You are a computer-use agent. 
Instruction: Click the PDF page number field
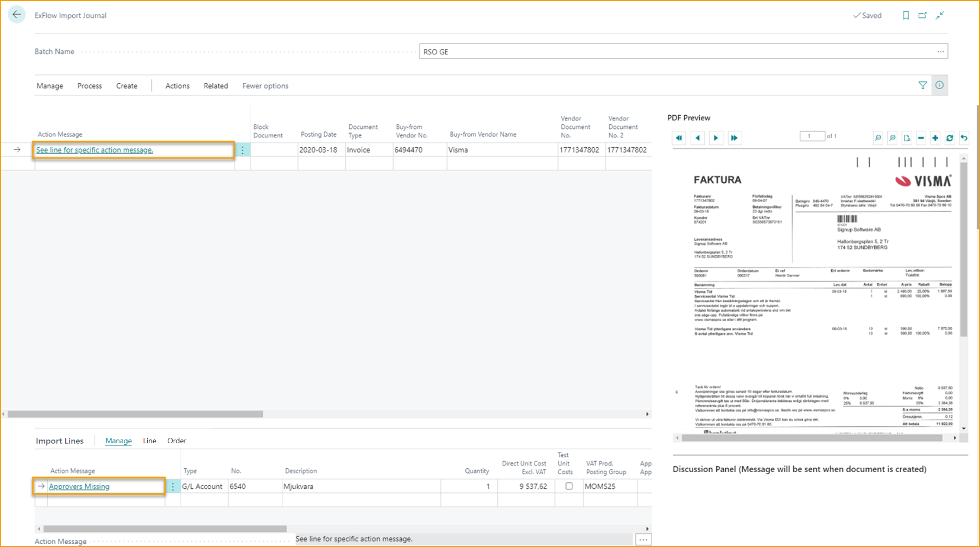point(812,136)
